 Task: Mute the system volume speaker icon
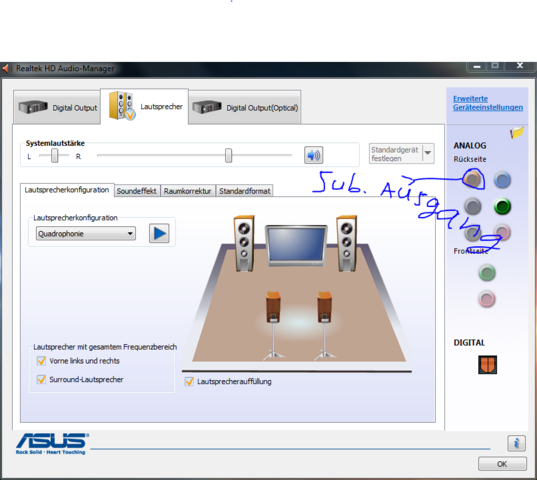313,155
